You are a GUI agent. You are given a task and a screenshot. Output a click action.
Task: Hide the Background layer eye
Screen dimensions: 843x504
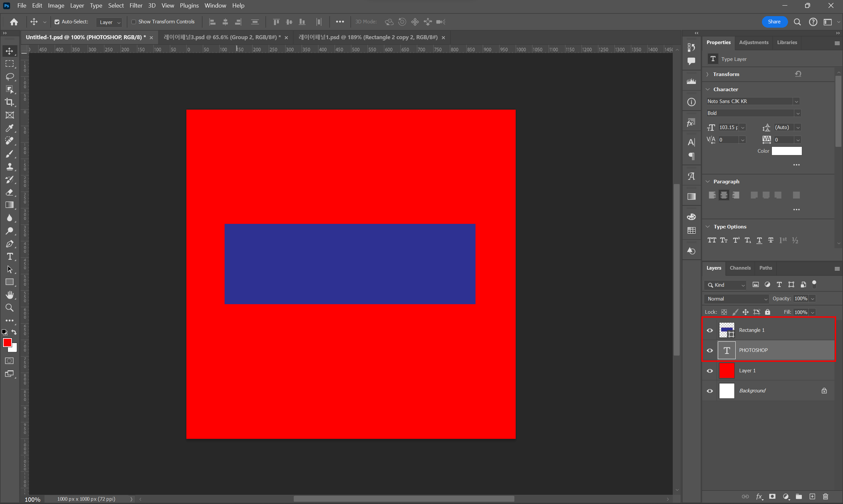point(710,390)
